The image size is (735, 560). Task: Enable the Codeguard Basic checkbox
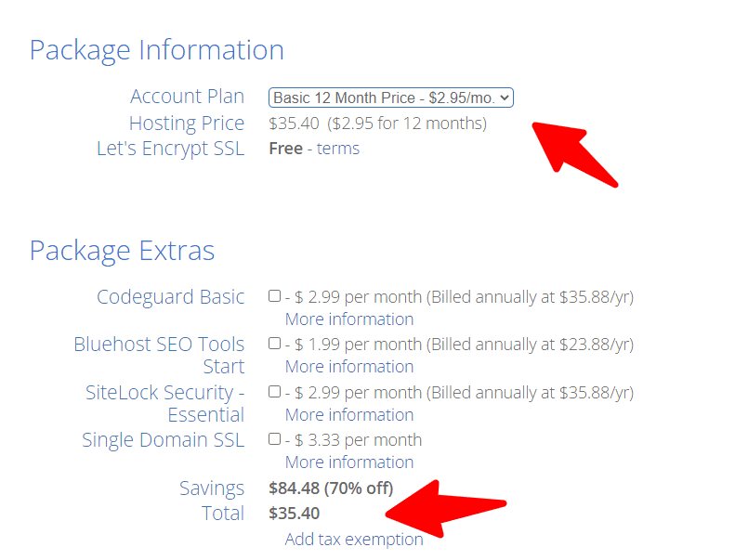275,296
